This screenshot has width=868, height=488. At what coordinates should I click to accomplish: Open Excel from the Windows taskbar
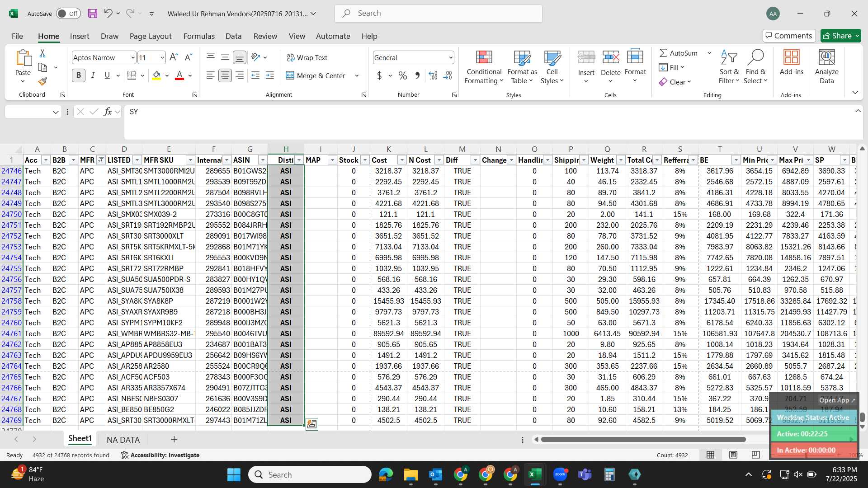coord(535,474)
